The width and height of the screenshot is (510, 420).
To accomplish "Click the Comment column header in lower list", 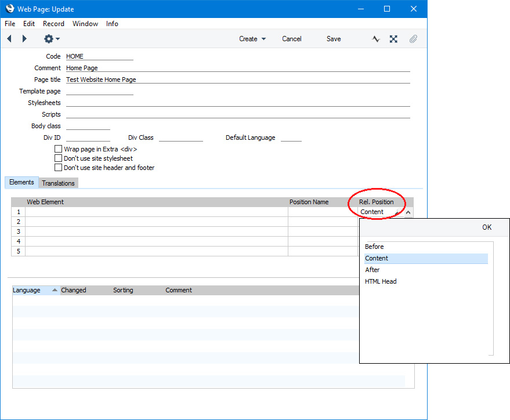I will 179,290.
